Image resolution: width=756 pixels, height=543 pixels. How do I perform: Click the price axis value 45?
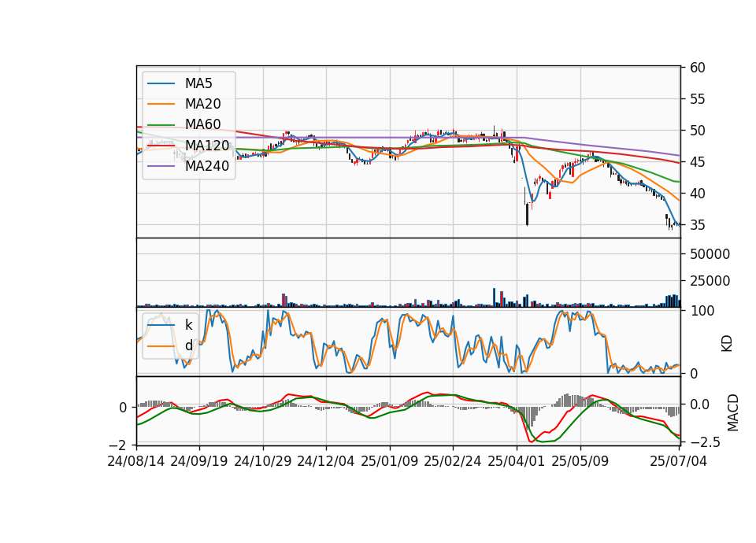coord(697,162)
